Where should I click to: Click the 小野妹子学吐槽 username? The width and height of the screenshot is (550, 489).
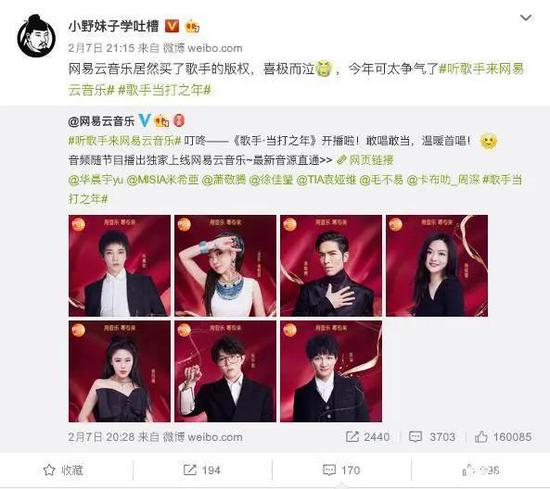tap(114, 26)
